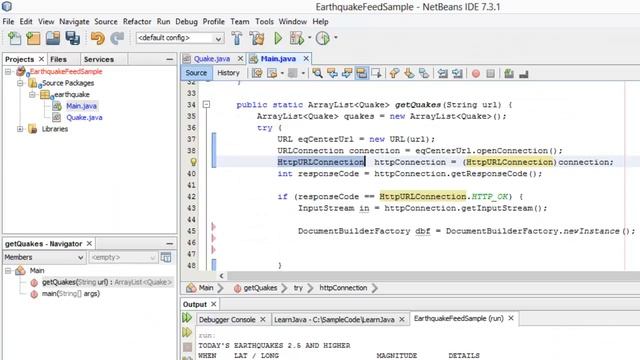Click the Undo arrow icon
The image size is (640, 360).
(98, 38)
